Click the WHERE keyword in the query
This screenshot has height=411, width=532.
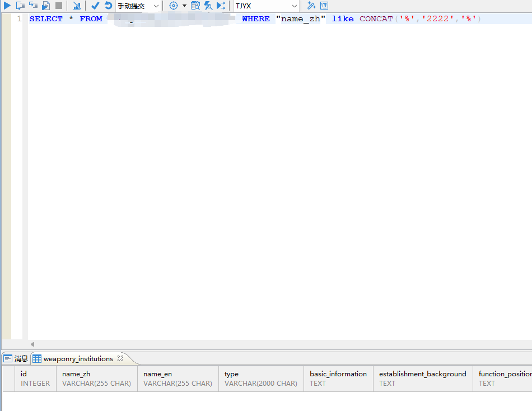click(x=256, y=18)
